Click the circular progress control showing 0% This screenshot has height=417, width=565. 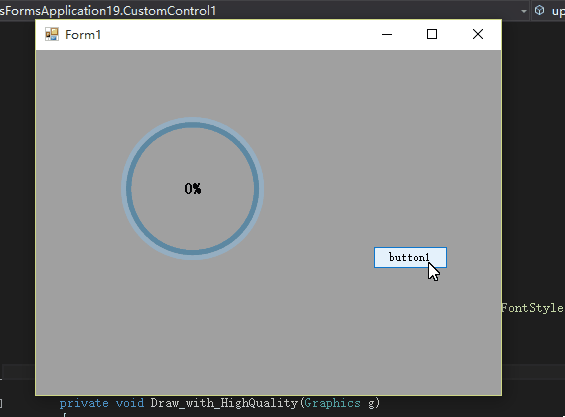192,188
